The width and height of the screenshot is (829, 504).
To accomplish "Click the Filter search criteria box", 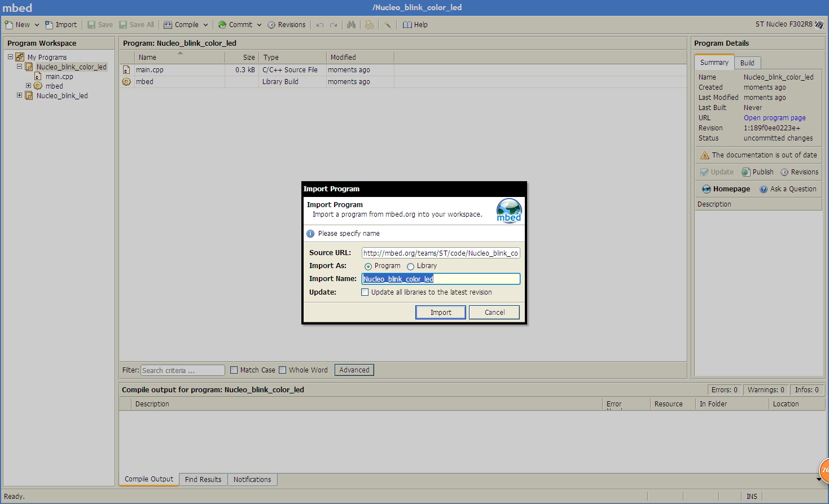I will 183,370.
